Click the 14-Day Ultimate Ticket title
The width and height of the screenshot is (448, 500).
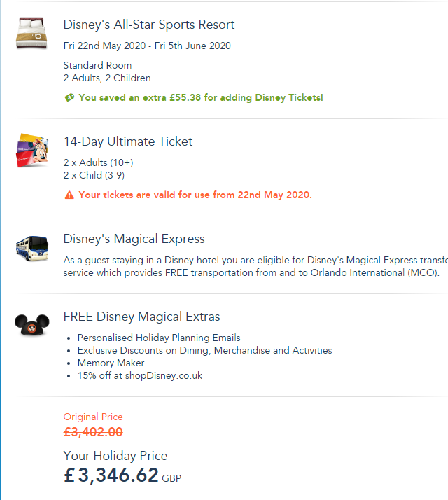point(128,141)
